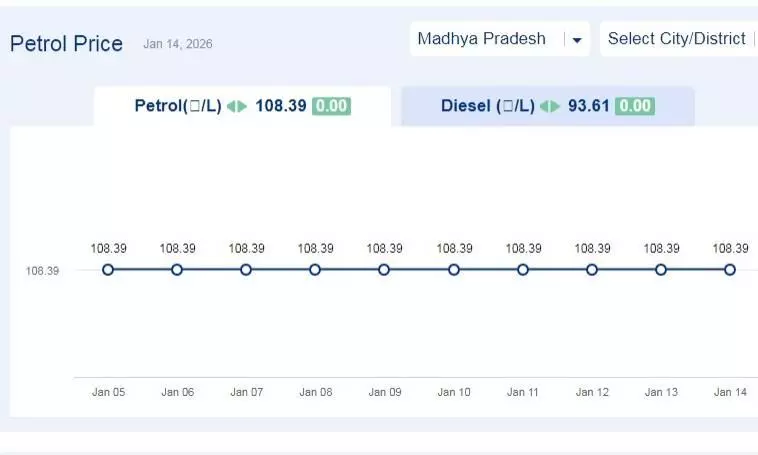Select the Jan 13 data point

(661, 269)
